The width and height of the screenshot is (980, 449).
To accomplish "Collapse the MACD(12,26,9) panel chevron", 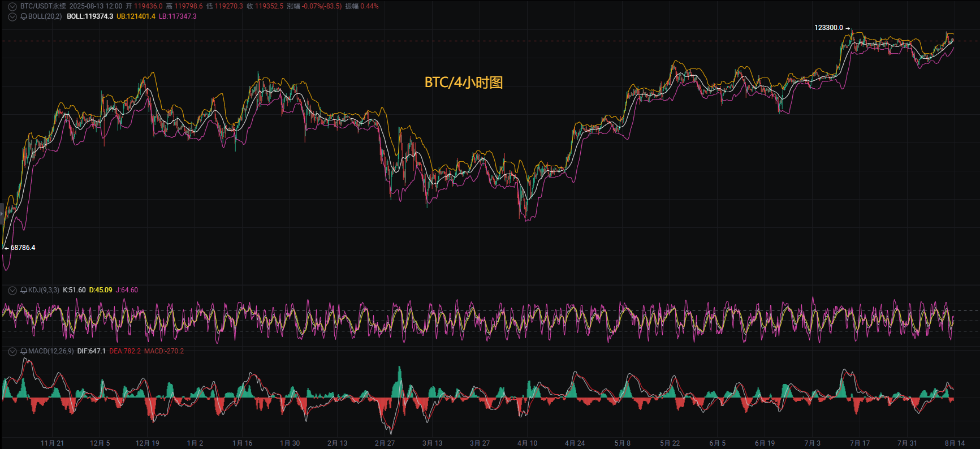I will (x=12, y=351).
